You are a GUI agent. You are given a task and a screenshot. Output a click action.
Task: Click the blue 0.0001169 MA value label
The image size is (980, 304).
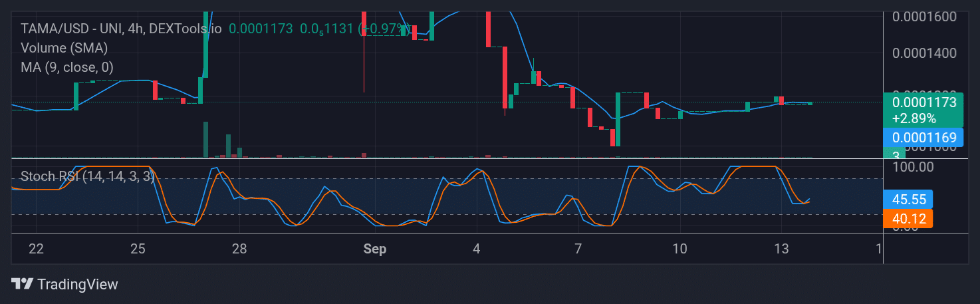point(923,138)
